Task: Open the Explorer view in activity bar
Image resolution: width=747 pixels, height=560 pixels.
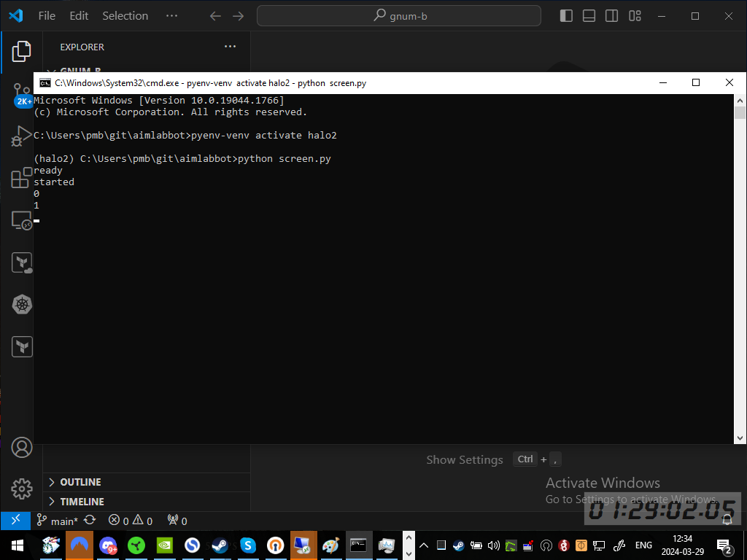Action: point(21,51)
